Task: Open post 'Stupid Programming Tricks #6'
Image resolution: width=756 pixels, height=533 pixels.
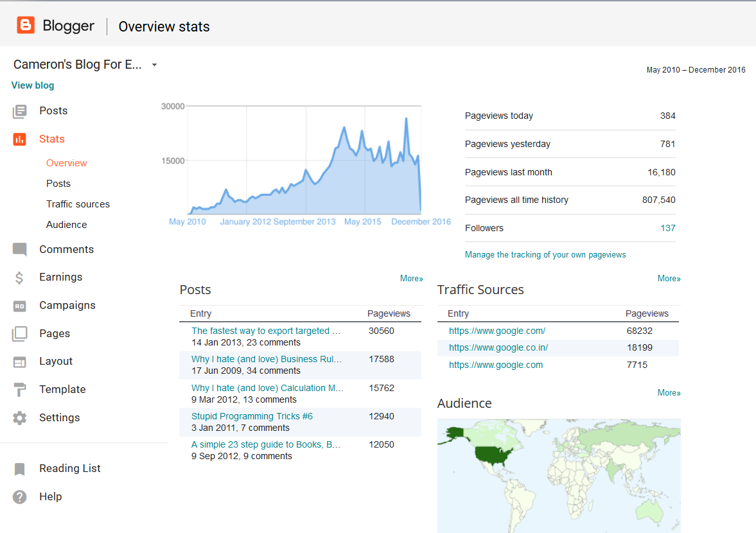Action: [x=252, y=416]
